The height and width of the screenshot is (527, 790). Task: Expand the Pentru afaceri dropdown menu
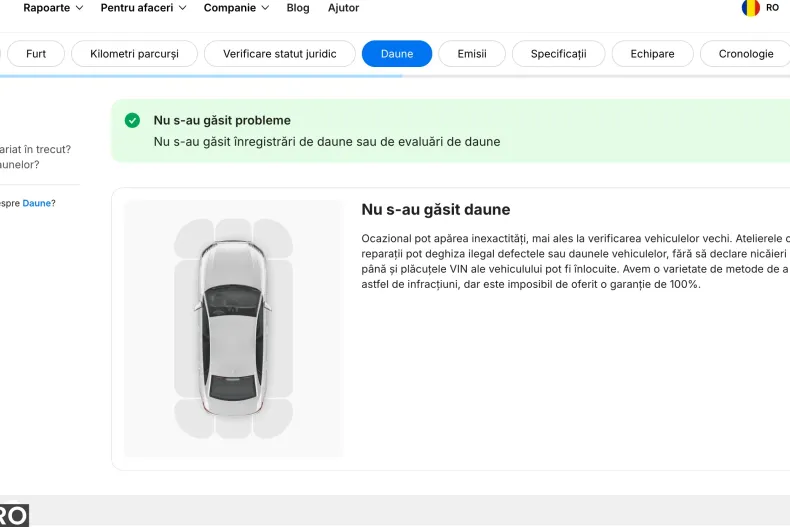click(x=143, y=8)
